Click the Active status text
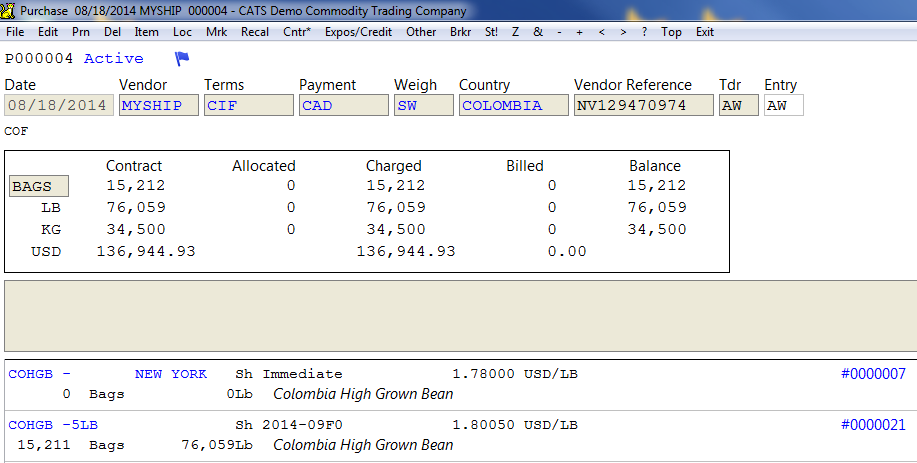Viewport: 917px width, 463px height. pos(113,58)
